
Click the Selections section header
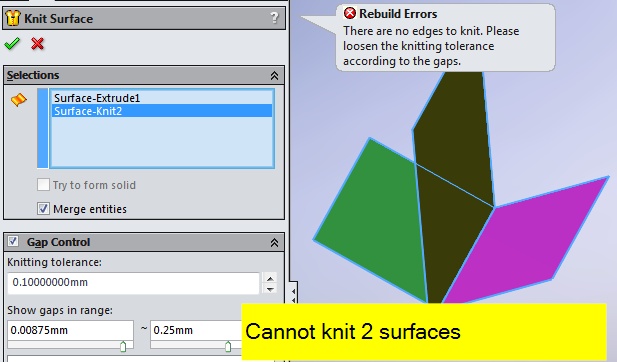pos(144,75)
